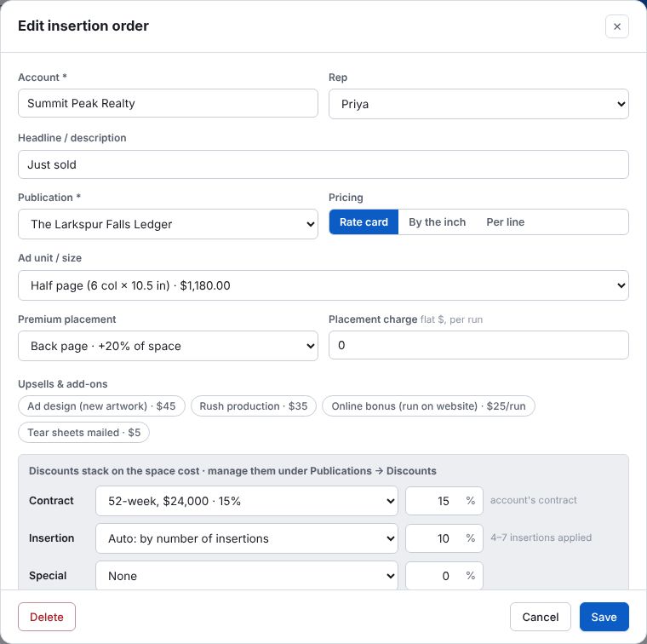Edit the Special percent field showing 0
The height and width of the screenshot is (644, 647).
point(444,576)
